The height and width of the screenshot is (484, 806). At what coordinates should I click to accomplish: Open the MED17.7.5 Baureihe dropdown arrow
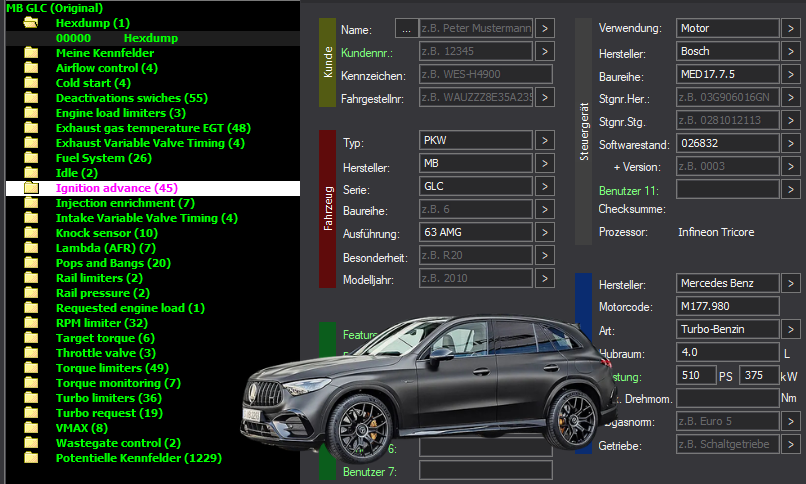tap(791, 75)
